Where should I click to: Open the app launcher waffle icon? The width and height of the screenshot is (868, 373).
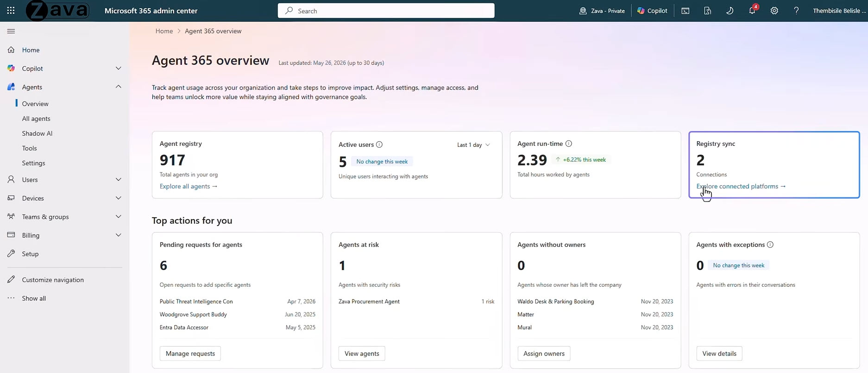tap(11, 10)
